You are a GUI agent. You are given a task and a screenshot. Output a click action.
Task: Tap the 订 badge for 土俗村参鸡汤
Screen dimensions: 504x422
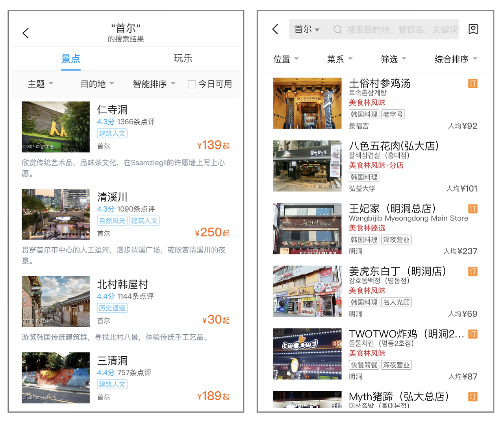[472, 83]
